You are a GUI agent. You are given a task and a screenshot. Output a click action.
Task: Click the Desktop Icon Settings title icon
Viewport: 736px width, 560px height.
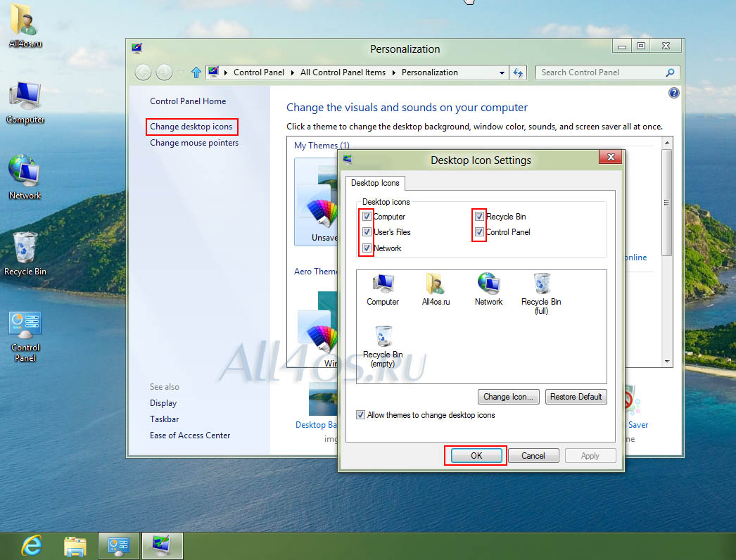(348, 160)
